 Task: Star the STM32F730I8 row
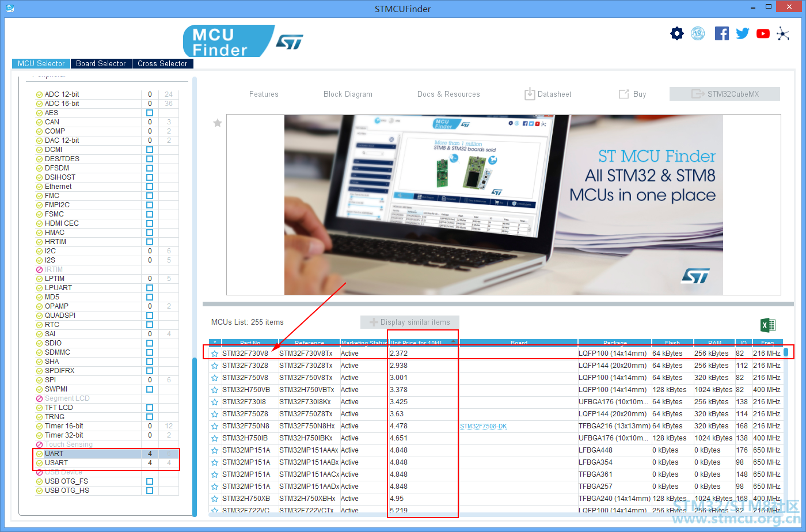215,402
